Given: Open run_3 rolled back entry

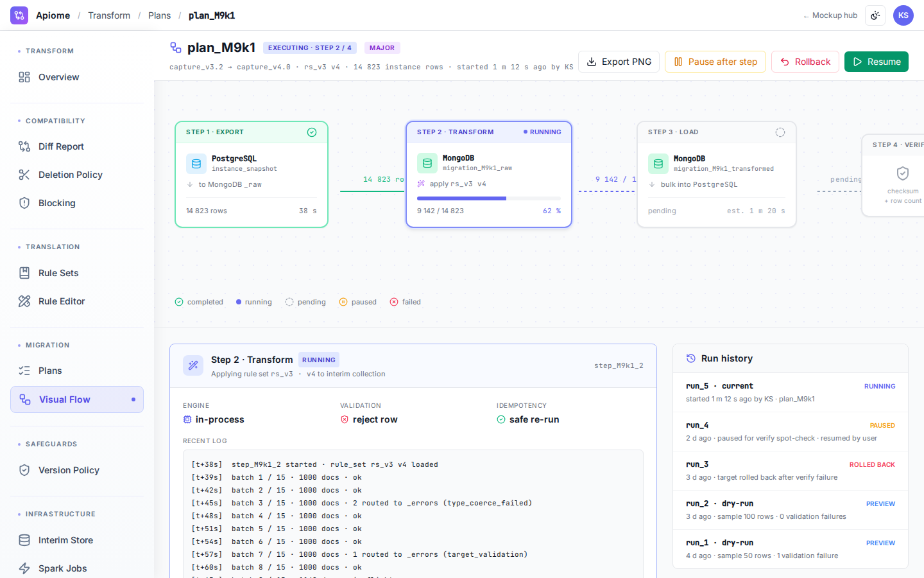Looking at the screenshot, I should (791, 471).
